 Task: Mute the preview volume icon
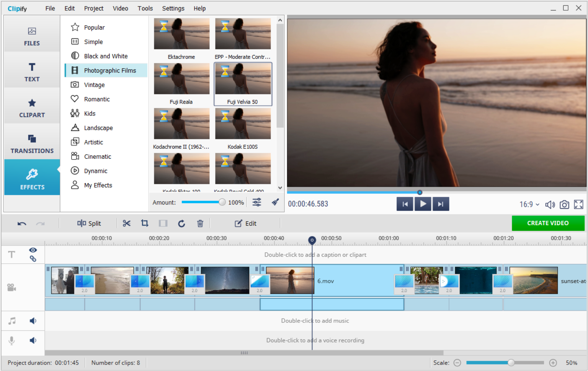pos(550,205)
